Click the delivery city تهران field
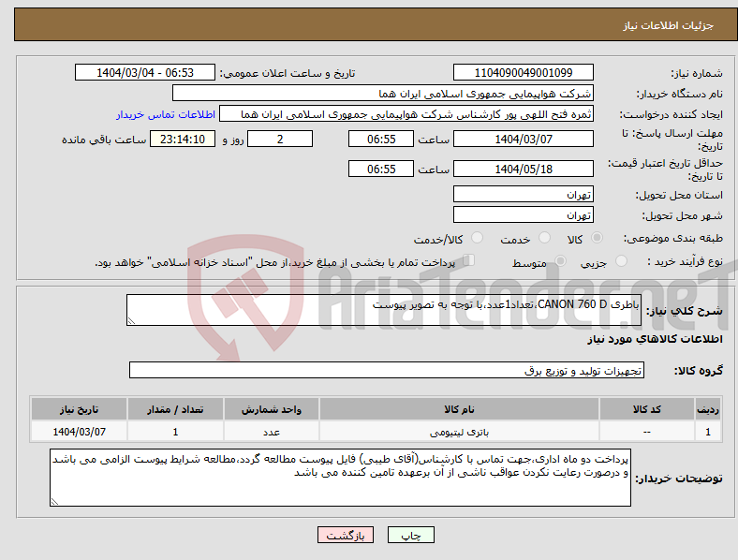 (x=524, y=214)
